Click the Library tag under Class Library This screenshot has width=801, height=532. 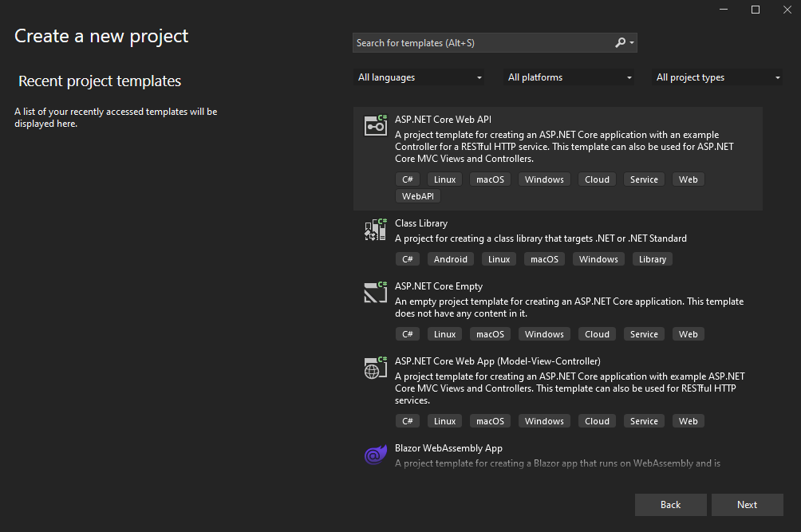coord(653,259)
